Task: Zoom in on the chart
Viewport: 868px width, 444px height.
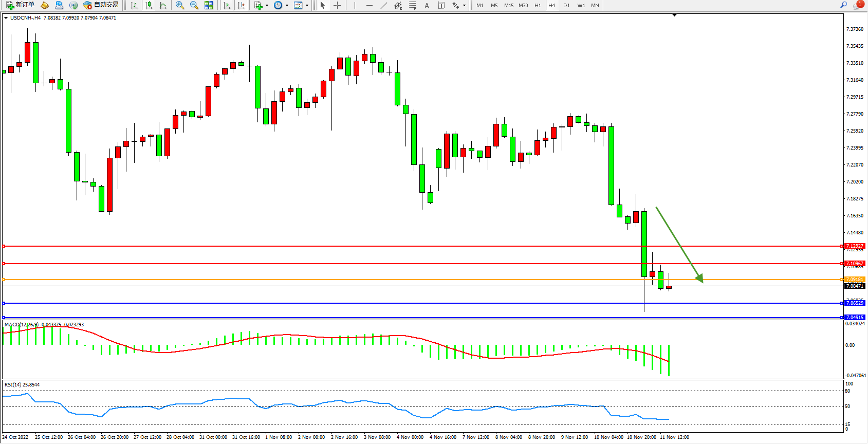Action: click(x=180, y=5)
